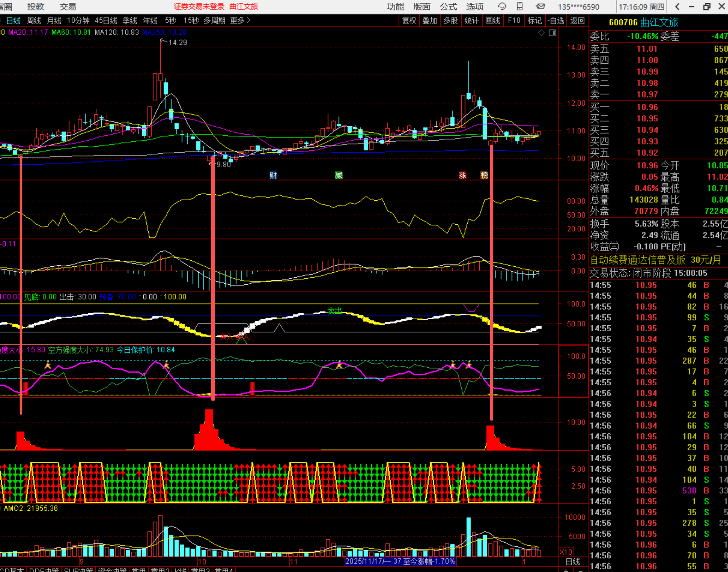Restore down the application window
The image size is (728, 572).
706,6
